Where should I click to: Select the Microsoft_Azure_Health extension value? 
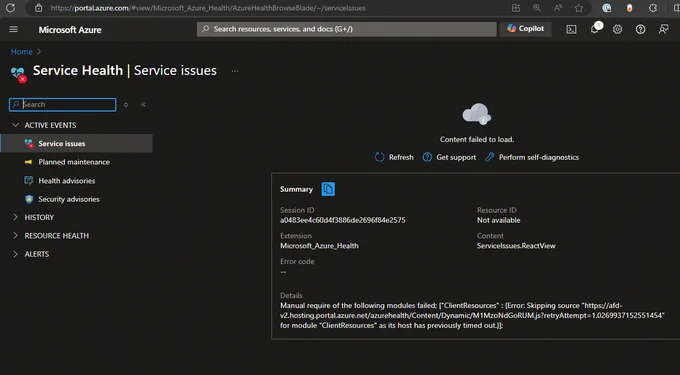pos(319,246)
